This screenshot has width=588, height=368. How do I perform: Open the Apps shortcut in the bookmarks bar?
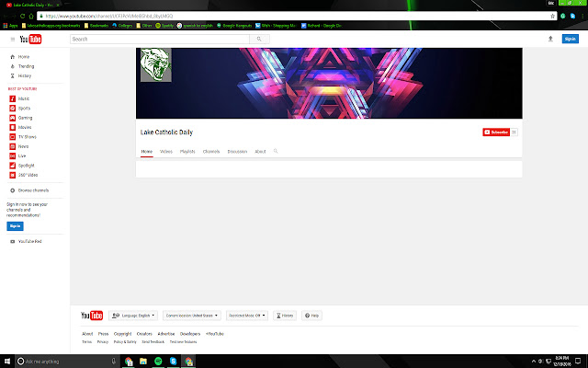click(x=10, y=26)
